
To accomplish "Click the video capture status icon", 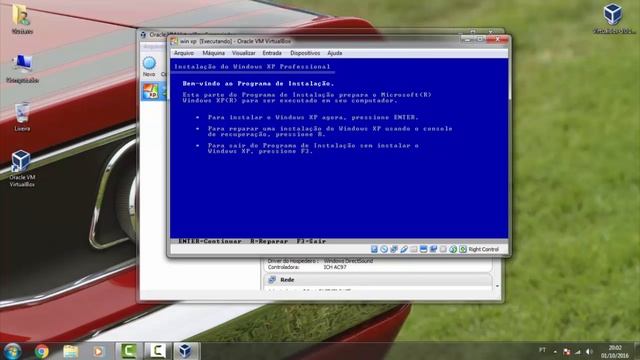I will (433, 249).
